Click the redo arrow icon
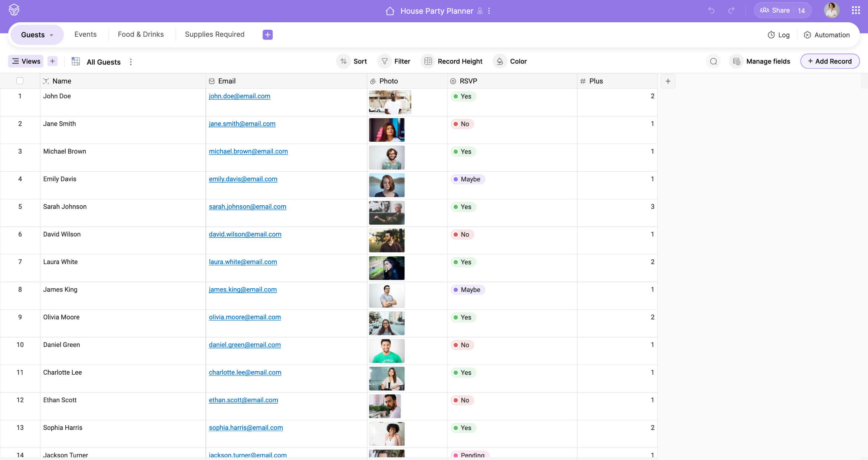This screenshot has width=868, height=460. coord(731,10)
